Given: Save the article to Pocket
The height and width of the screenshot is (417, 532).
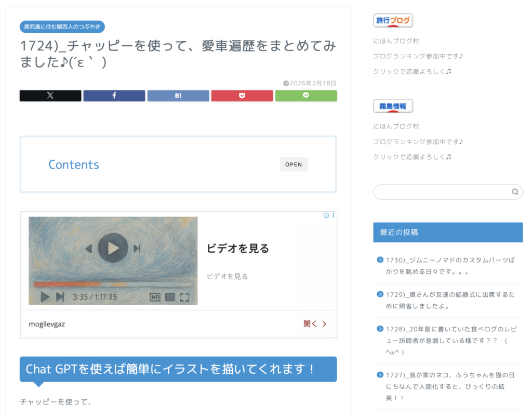Looking at the screenshot, I should [x=242, y=96].
